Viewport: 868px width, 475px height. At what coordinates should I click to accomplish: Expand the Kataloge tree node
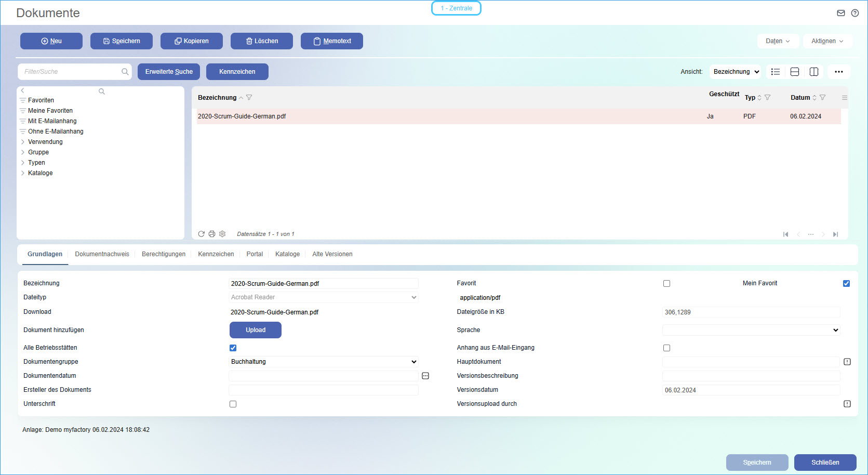[22, 173]
